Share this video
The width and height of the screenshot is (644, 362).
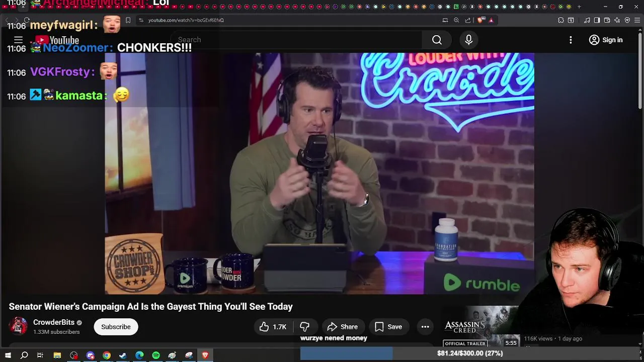342,327
